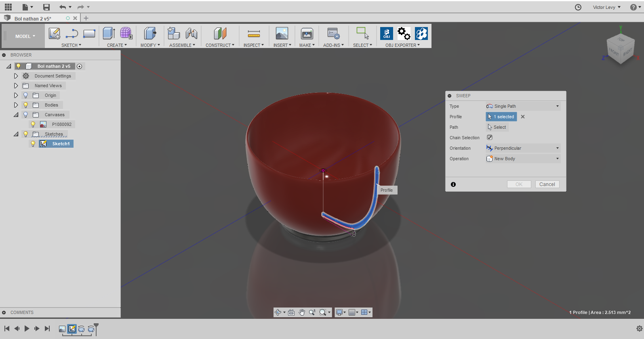Click the Create Form icon
Viewport: 644px width, 339px height.
point(126,33)
